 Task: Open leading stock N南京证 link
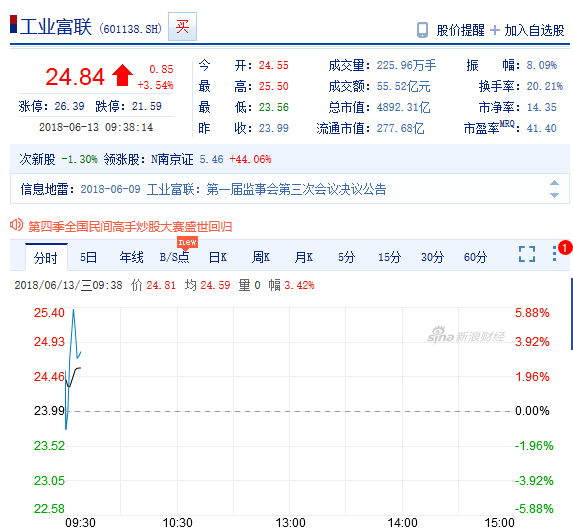172,159
